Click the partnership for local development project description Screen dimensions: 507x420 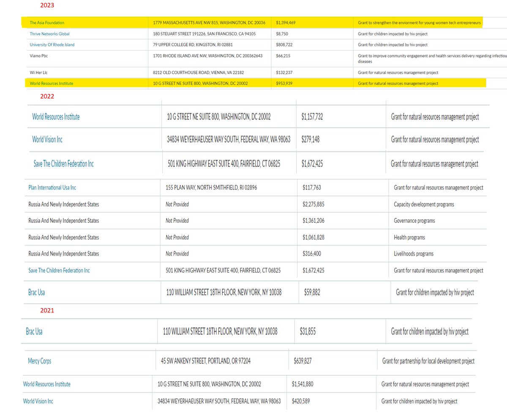(x=428, y=361)
